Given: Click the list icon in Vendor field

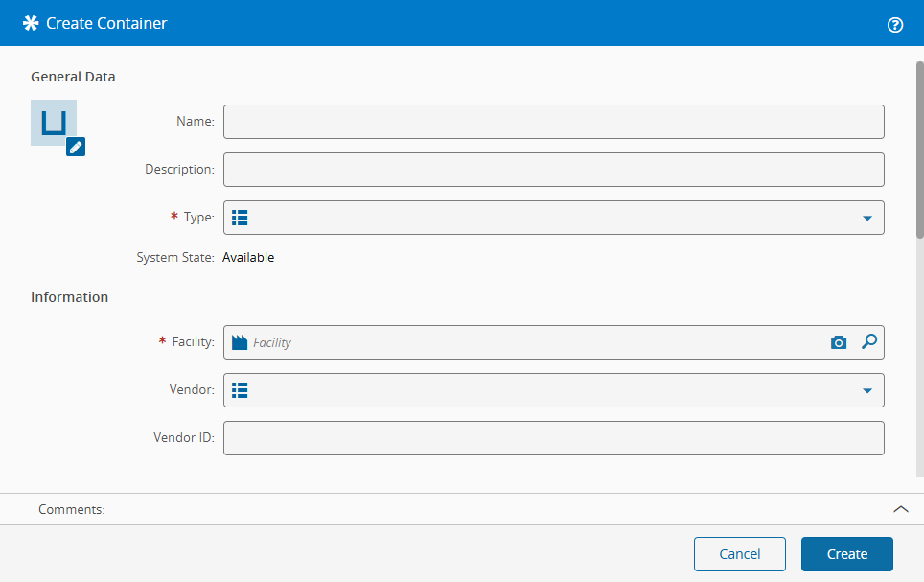Looking at the screenshot, I should [241, 390].
